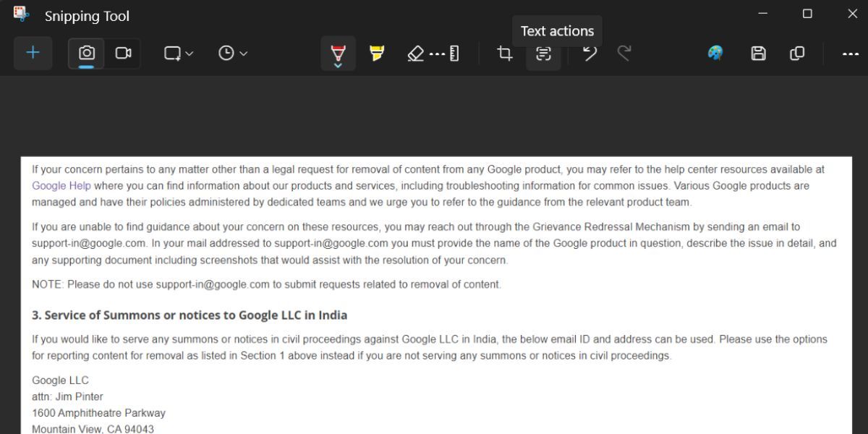The image size is (868, 434).
Task: Click the New snip plus button
Action: point(33,53)
